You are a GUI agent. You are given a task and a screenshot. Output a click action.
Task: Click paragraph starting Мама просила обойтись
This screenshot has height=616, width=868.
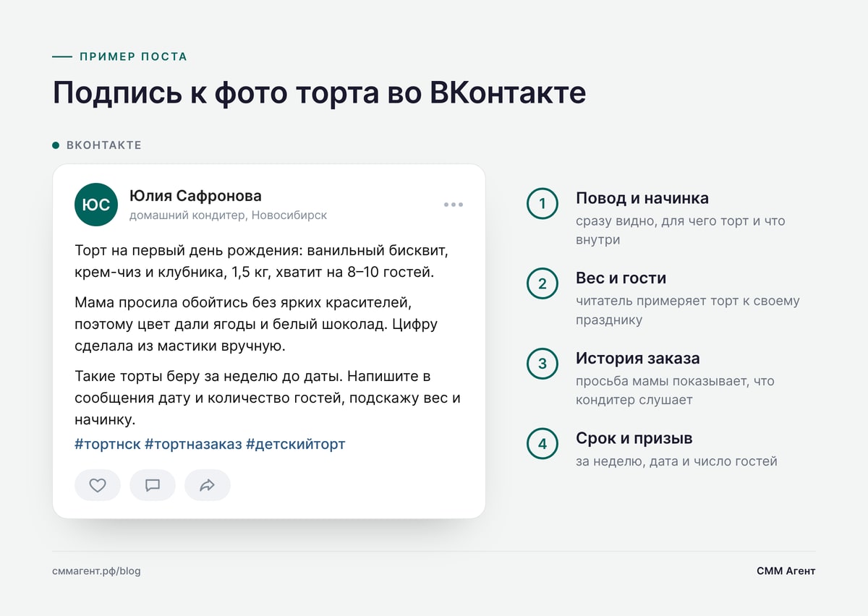(256, 325)
